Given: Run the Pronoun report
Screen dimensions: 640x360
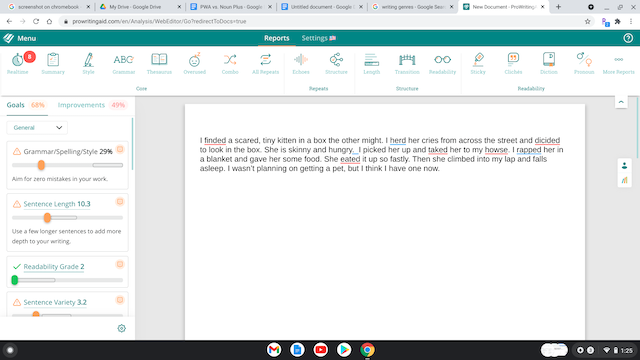Looking at the screenshot, I should pyautogui.click(x=584, y=63).
